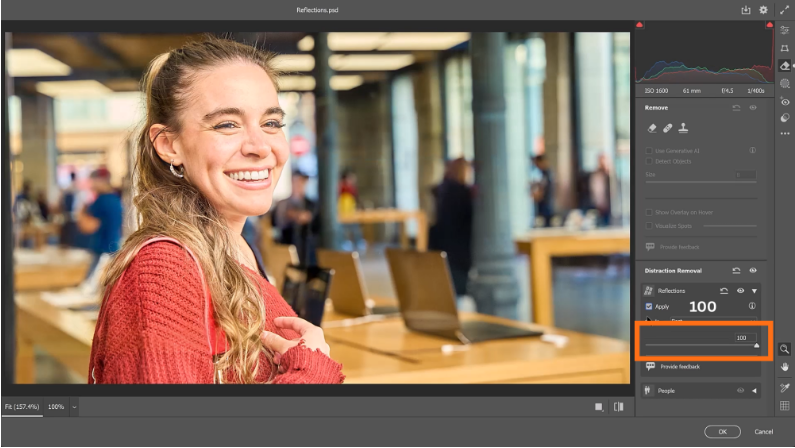Toggle full screen mode icon
Viewport: 795px width, 448px height.
pyautogui.click(x=784, y=10)
